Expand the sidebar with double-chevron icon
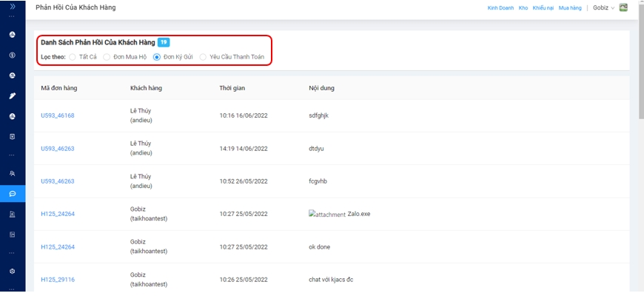 point(12,6)
